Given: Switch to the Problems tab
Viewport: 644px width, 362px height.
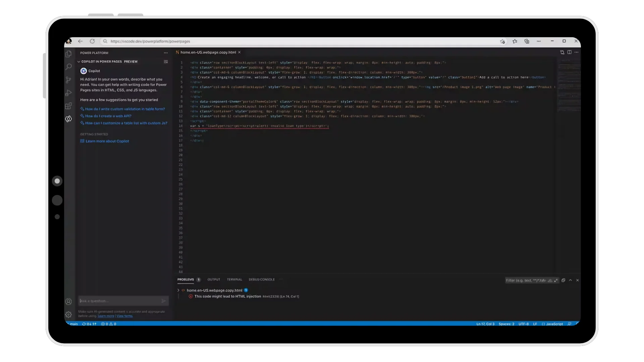Looking at the screenshot, I should click(185, 280).
